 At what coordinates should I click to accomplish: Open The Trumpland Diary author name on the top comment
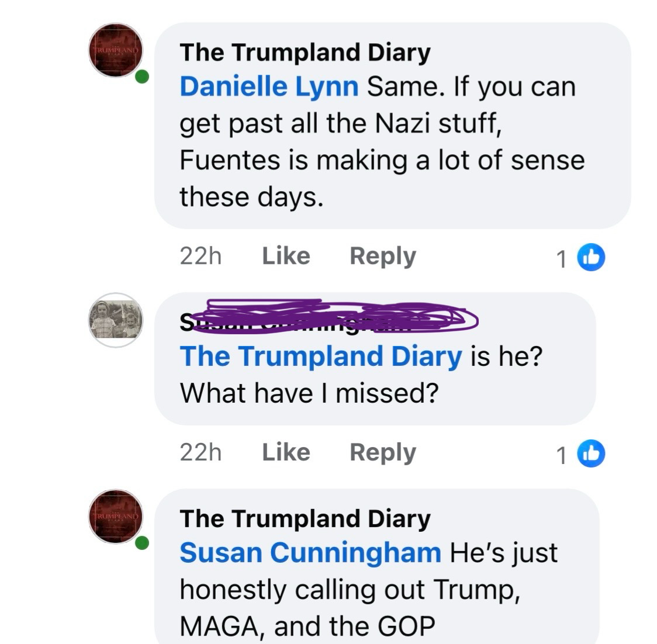click(x=305, y=53)
